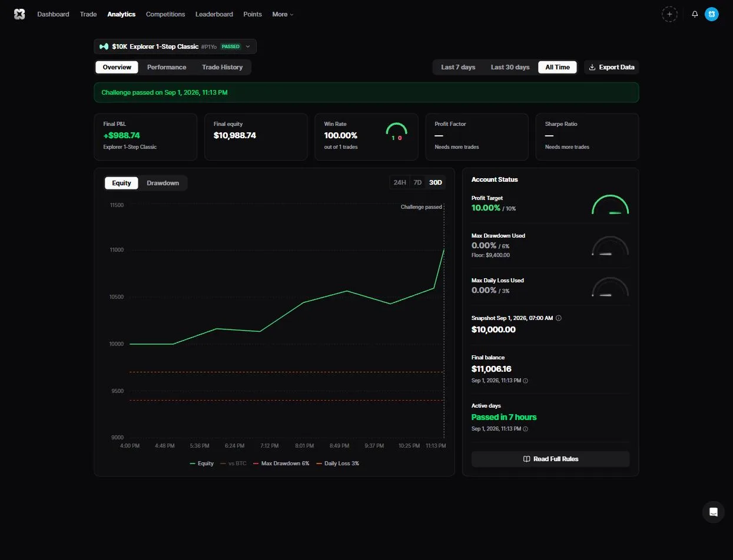Click the info icon under Final balance
The image size is (733, 560).
[x=525, y=381]
